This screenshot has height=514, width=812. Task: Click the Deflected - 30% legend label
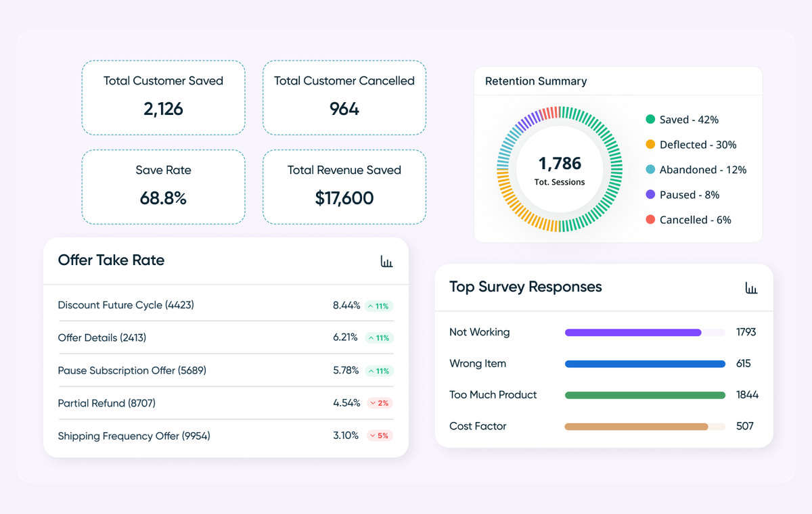pyautogui.click(x=698, y=145)
